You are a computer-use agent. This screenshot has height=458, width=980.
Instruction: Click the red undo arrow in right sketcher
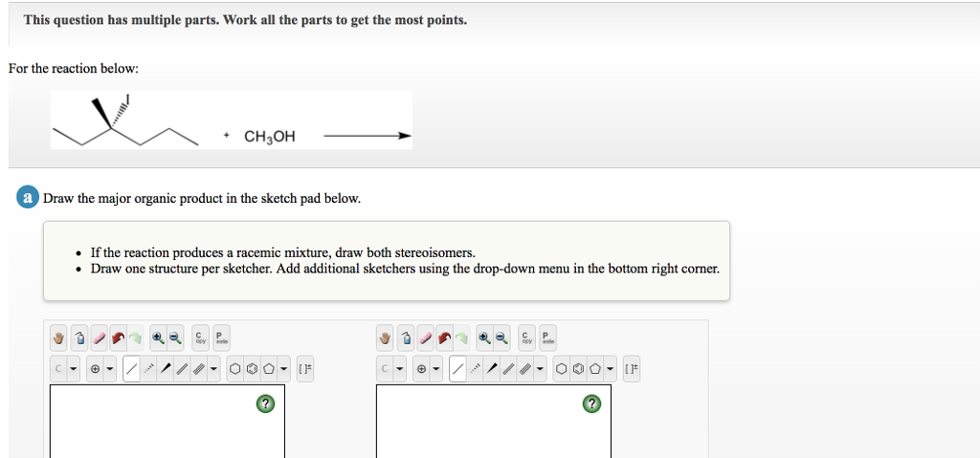tap(444, 338)
